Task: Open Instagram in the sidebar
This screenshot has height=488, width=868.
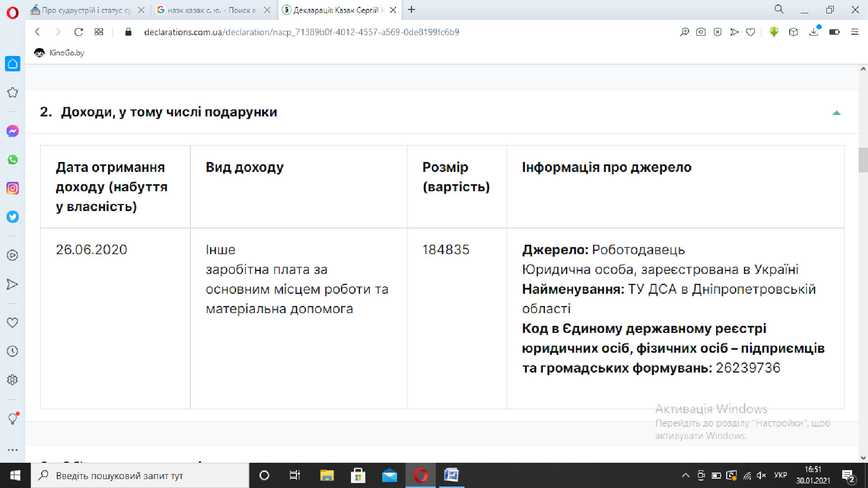Action: [x=12, y=188]
